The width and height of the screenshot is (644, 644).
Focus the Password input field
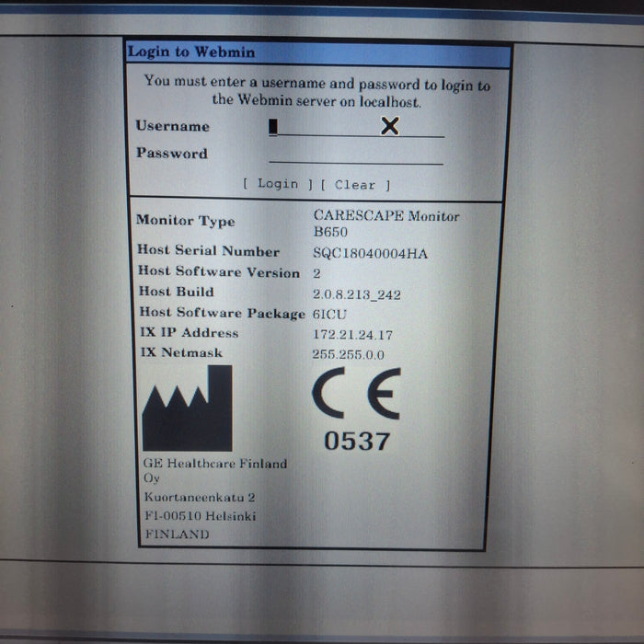point(355,155)
